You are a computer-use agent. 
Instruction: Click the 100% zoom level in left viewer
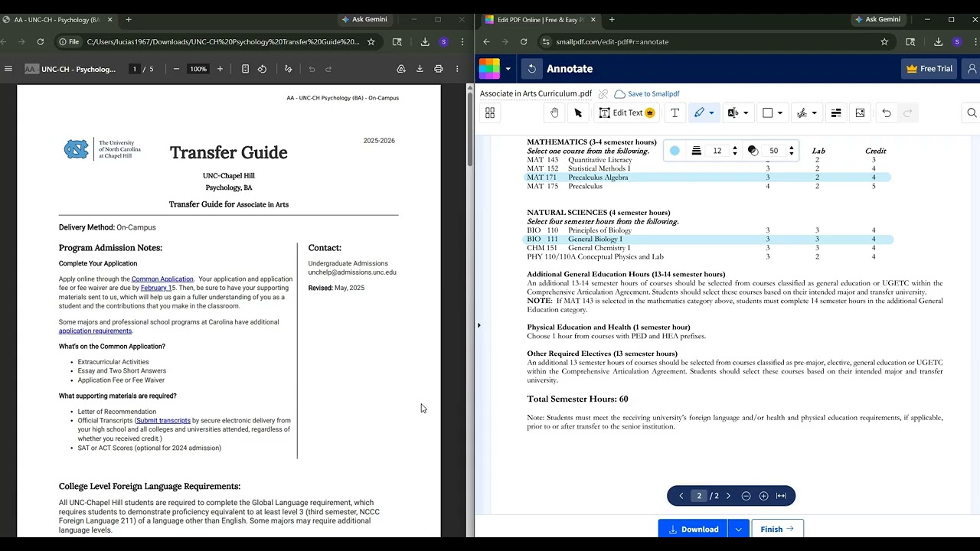click(x=198, y=69)
